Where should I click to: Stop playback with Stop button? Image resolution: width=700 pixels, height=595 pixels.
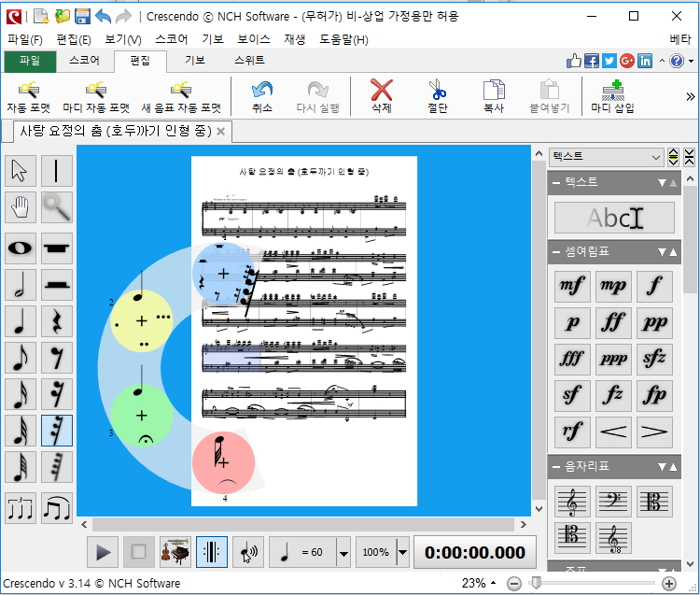tap(139, 553)
